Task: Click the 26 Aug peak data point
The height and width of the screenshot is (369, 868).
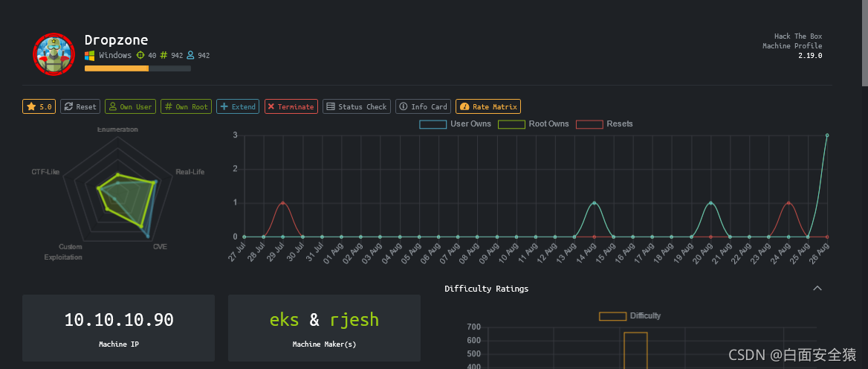Action: [x=827, y=135]
